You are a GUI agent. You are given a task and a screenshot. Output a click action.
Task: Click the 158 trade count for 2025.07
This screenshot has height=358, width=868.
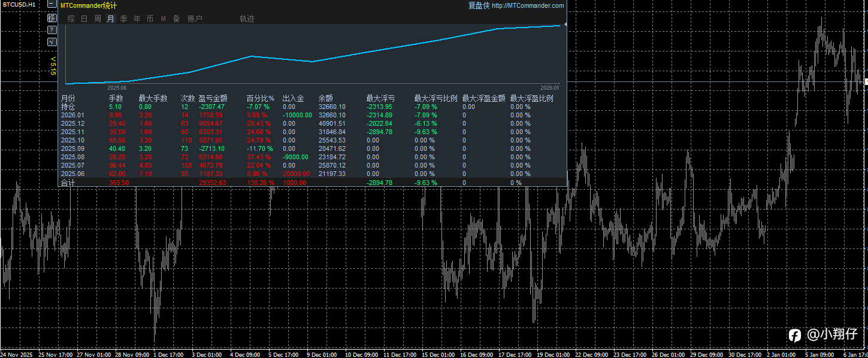(x=186, y=165)
